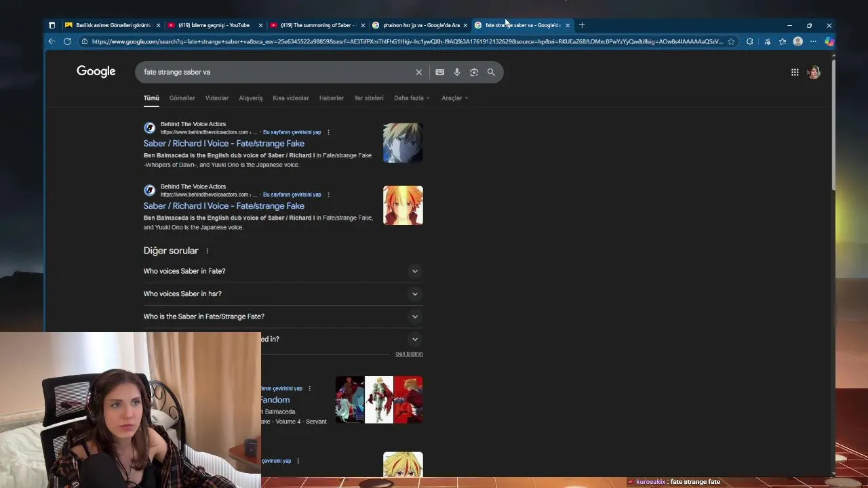The width and height of the screenshot is (868, 488).
Task: Close the 'fate strange saber va' tab
Action: pos(568,25)
